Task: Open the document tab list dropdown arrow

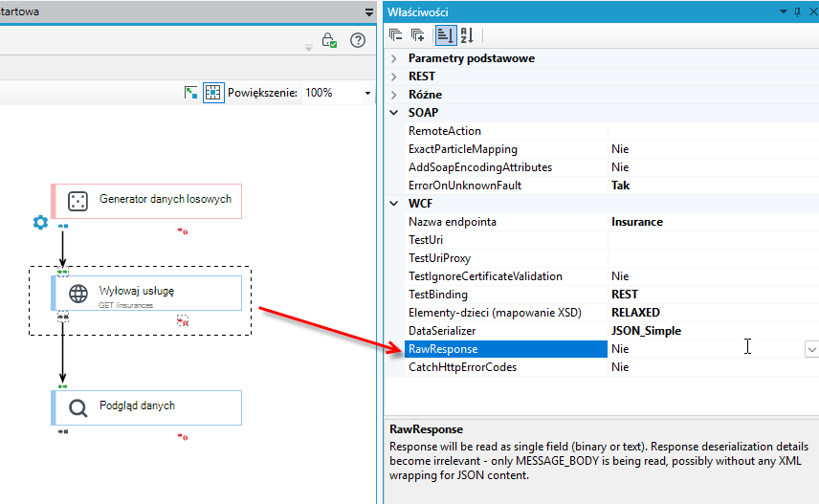Action: tap(368, 12)
